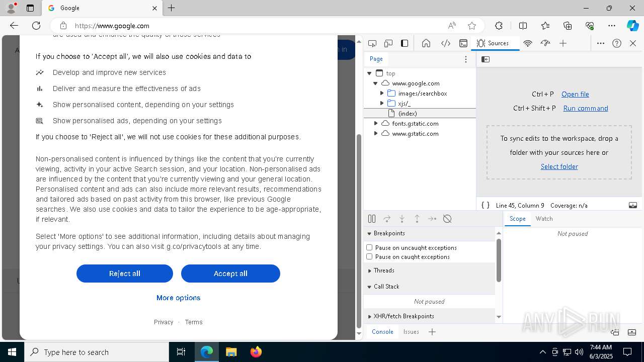Open Edge Split screen icon
The image size is (644, 362).
pyautogui.click(x=523, y=26)
